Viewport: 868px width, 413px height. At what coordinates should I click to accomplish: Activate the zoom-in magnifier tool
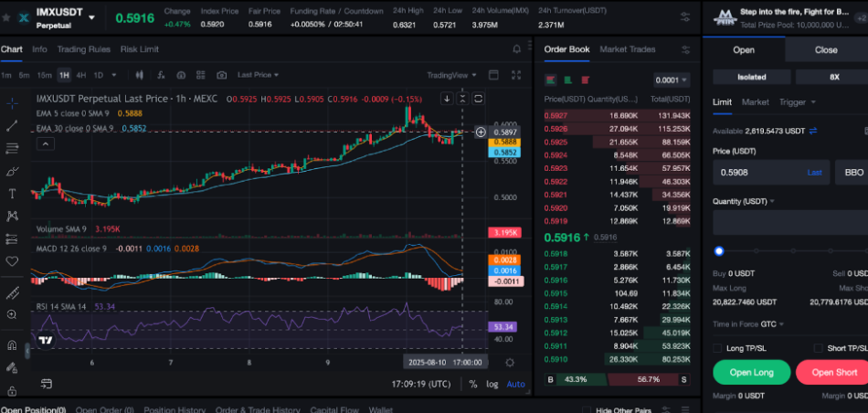pyautogui.click(x=12, y=314)
